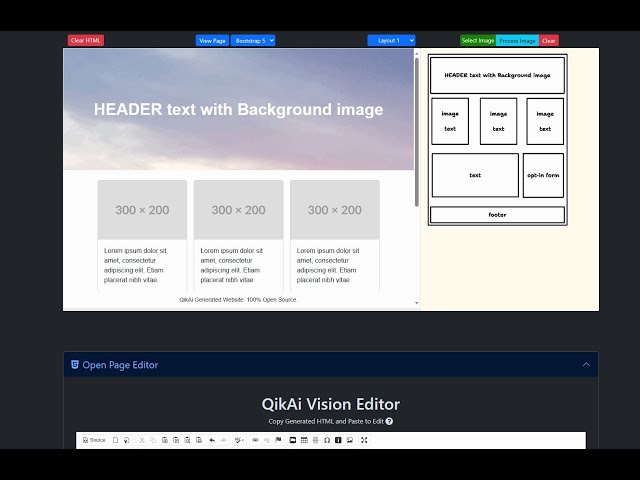This screenshot has width=640, height=480.
Task: Click the Unlink icon
Action: (267, 440)
